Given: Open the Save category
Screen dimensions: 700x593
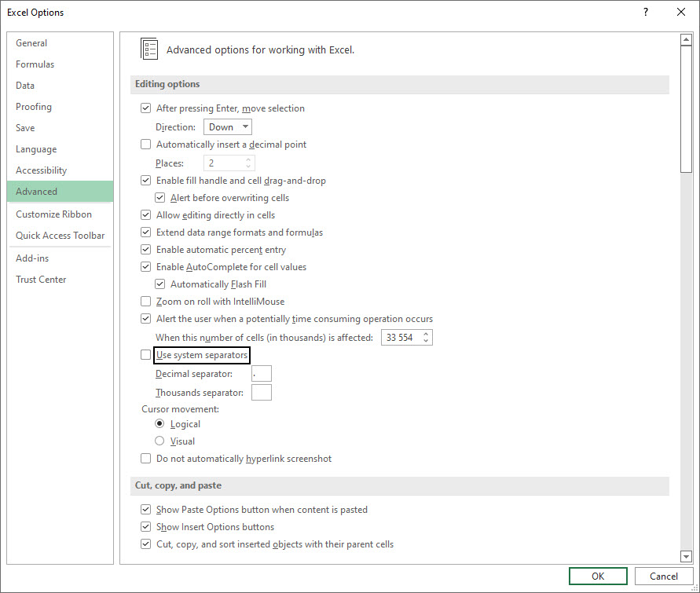Looking at the screenshot, I should click(60, 127).
